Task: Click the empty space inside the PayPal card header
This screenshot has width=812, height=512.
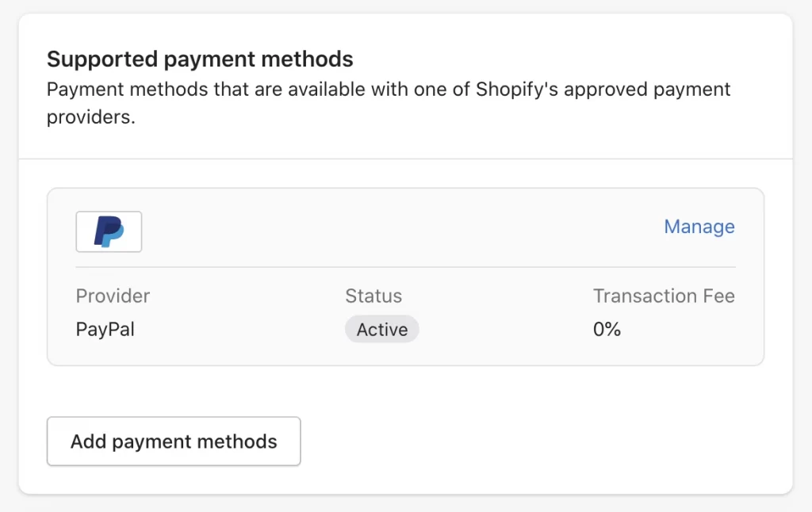Action: [403, 231]
